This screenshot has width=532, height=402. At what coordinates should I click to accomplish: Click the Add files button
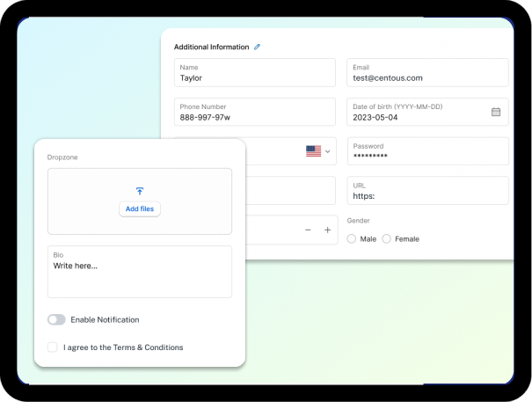point(140,208)
